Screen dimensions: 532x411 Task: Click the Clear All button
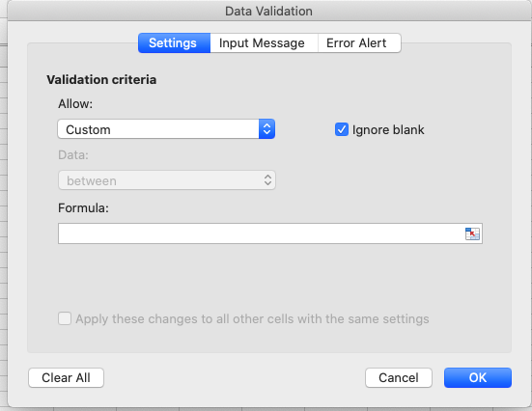click(67, 378)
